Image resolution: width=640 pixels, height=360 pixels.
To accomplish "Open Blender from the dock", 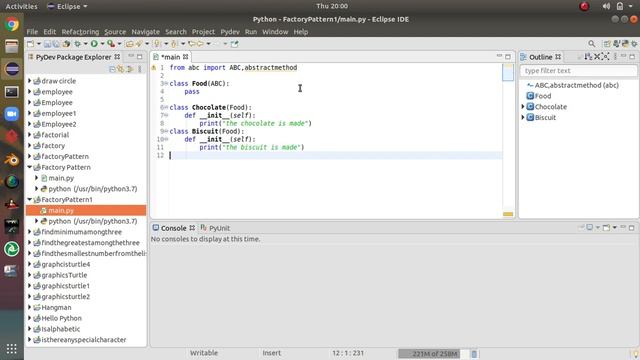I will pyautogui.click(x=12, y=159).
